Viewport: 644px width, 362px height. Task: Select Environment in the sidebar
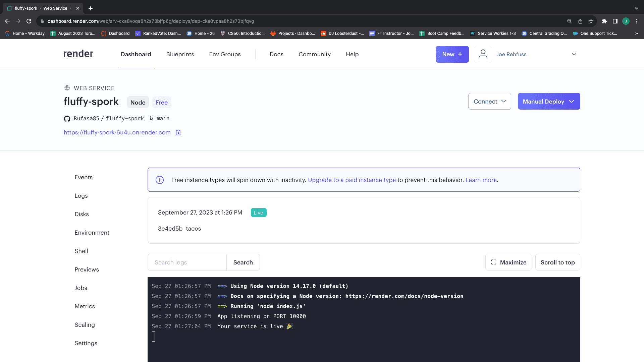(92, 233)
